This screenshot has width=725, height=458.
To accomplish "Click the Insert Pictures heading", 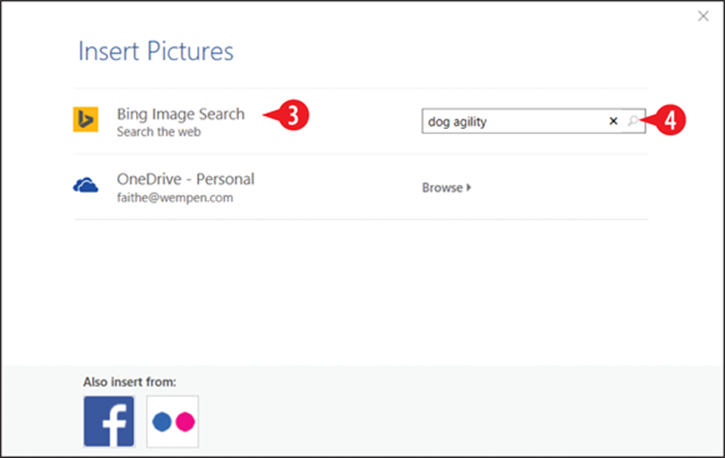I will [x=156, y=51].
